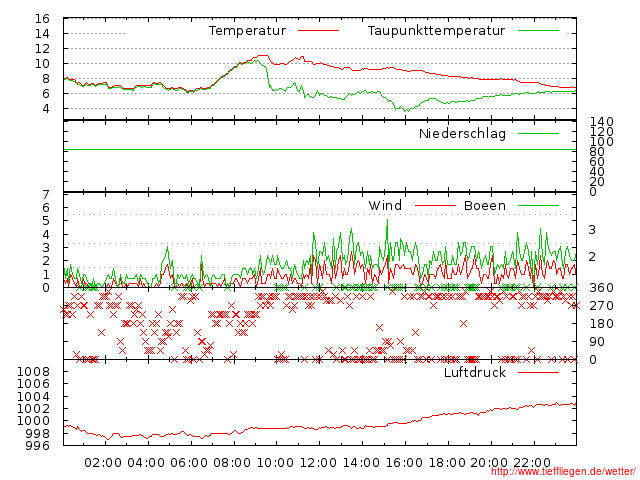Click the 180 wind direction axis label
This screenshot has height=480, width=640.
602,324
